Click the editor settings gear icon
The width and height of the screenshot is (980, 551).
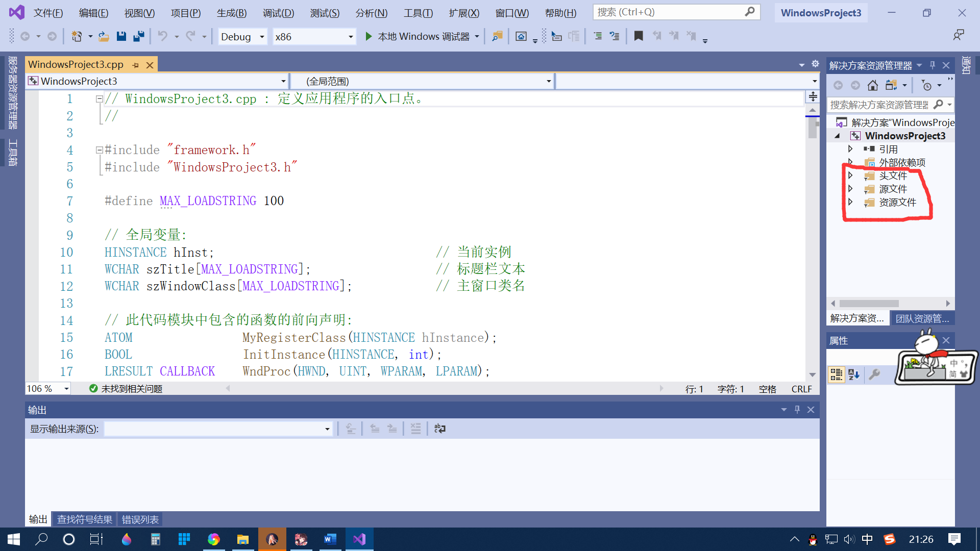(815, 64)
